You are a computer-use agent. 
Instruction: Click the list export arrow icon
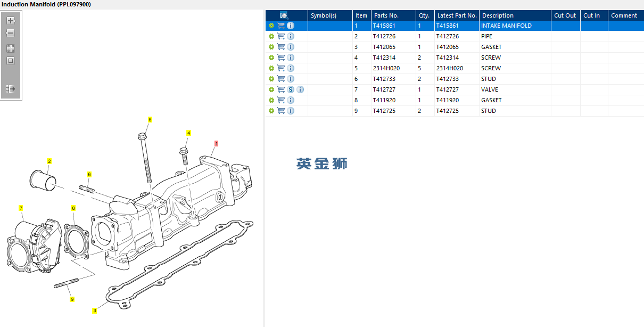click(11, 89)
